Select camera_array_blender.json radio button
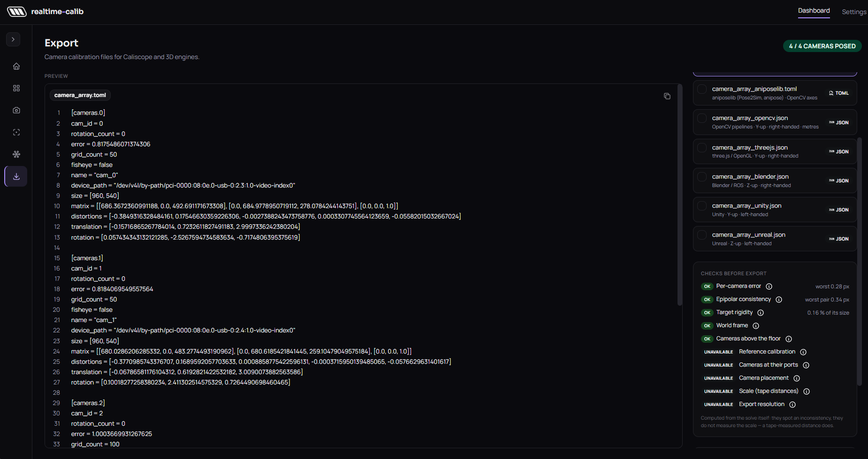Viewport: 868px width, 459px height. [x=702, y=177]
